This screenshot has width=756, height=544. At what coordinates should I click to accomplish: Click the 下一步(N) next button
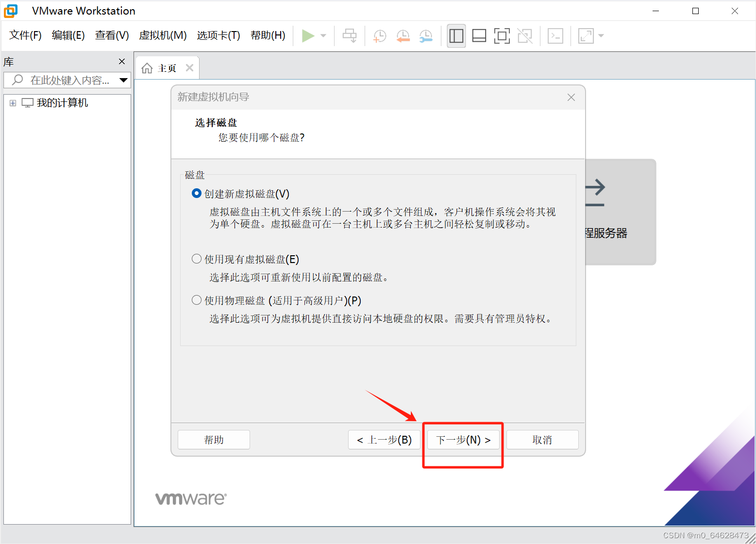[x=463, y=440]
